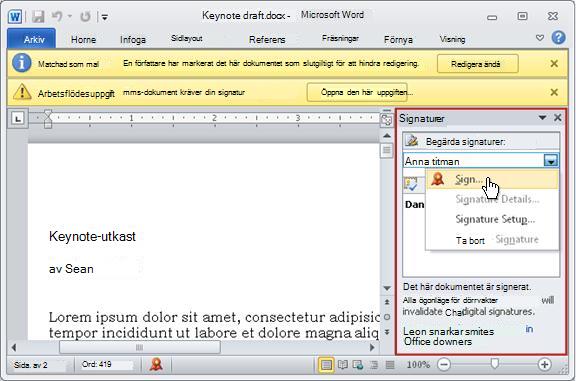Choose Sign... from the signature menu

pyautogui.click(x=492, y=179)
